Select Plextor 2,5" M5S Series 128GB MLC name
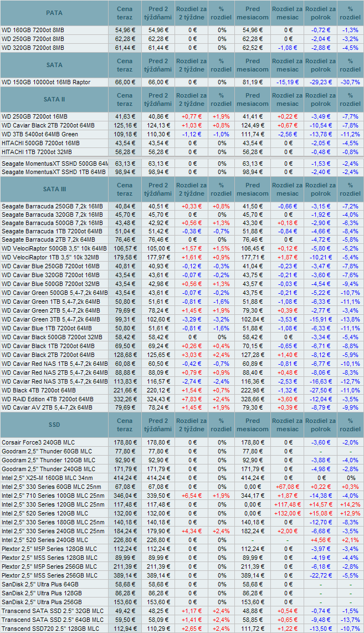The width and height of the screenshot is (364, 633). (x=50, y=558)
